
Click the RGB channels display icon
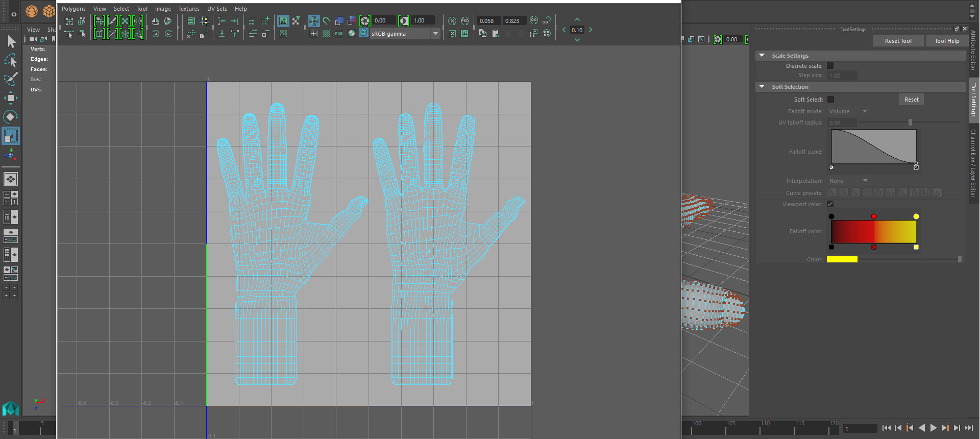(339, 34)
